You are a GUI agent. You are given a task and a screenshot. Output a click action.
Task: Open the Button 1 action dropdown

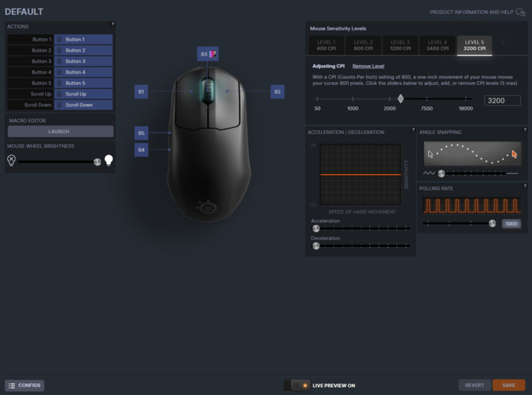tap(83, 40)
